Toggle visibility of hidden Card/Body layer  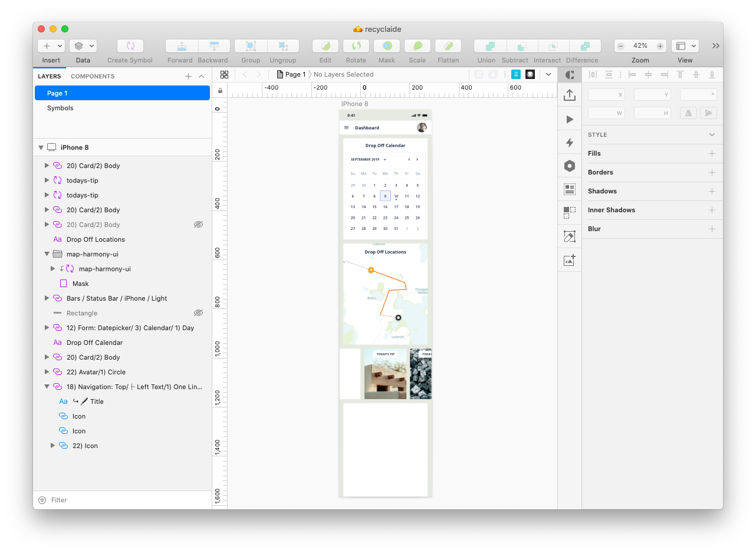[x=198, y=225]
